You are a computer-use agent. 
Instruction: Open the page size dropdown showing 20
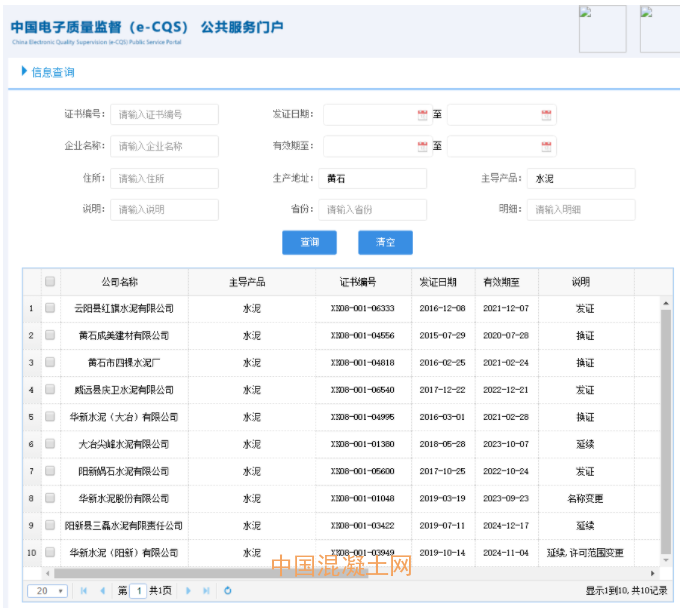coord(47,591)
